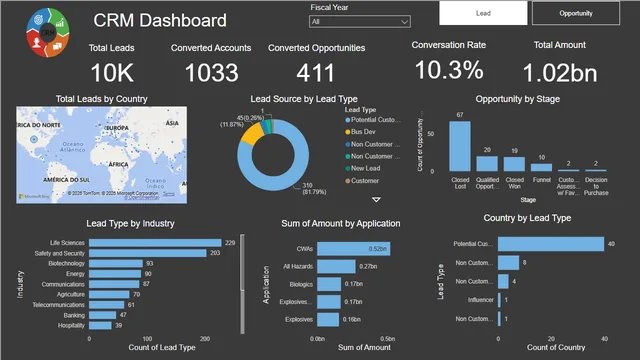This screenshot has height=360, width=640.
Task: Click the Opportunity by Stage title
Action: [518, 99]
